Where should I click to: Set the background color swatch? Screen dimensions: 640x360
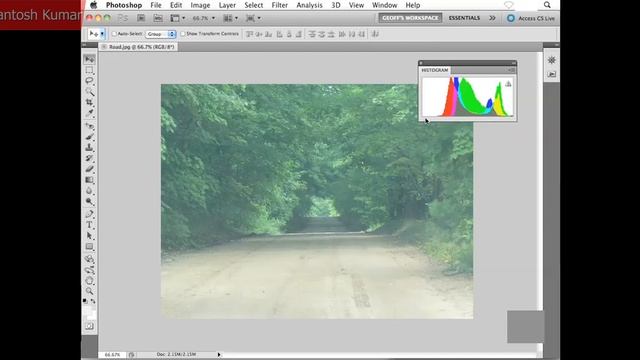point(92,316)
